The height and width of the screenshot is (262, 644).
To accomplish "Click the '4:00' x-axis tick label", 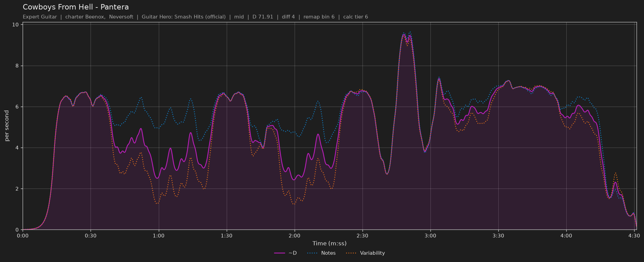I will [566, 236].
